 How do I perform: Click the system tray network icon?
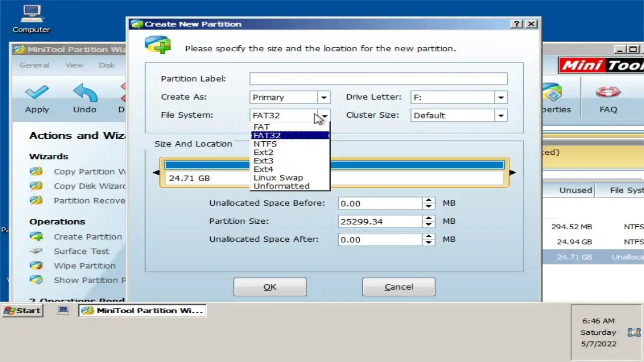coord(634,332)
